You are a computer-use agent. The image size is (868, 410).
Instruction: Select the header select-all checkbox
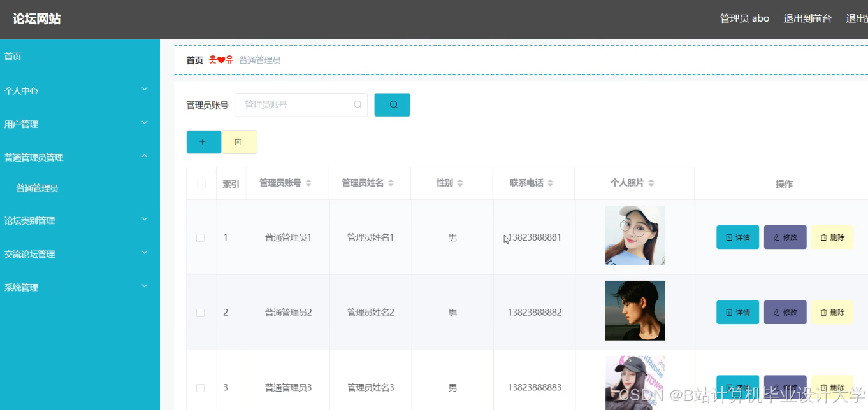click(201, 184)
